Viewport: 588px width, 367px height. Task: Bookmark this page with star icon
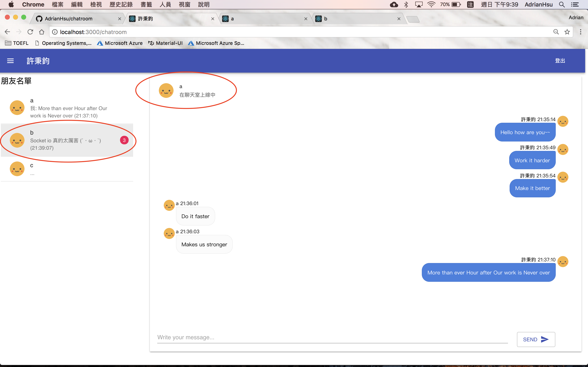pos(567,32)
